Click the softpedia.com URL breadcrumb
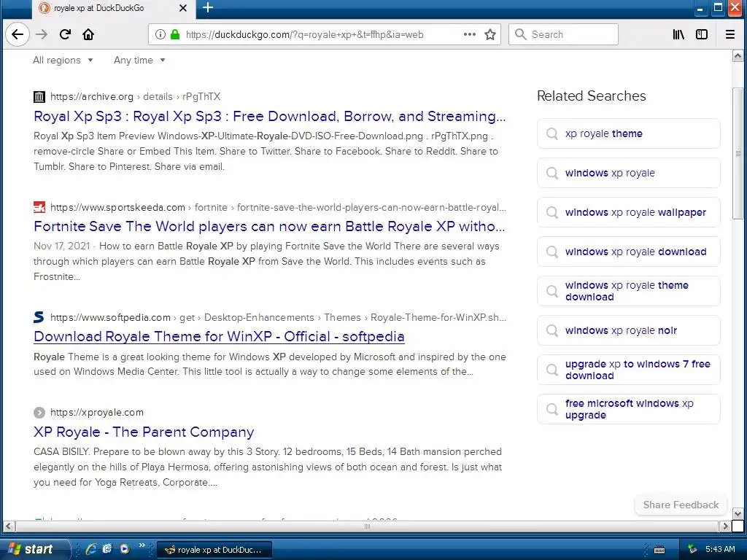The width and height of the screenshot is (747, 560). [x=278, y=318]
